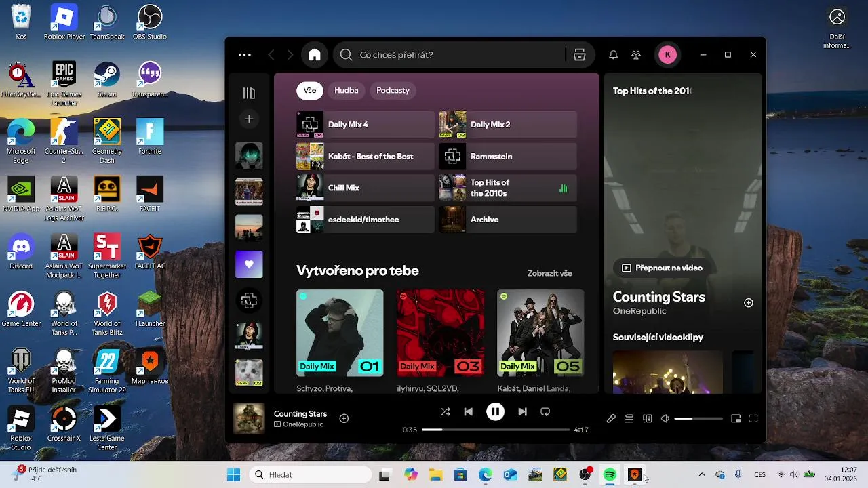Open the Windows Start button
The height and width of the screenshot is (488, 868).
click(233, 474)
